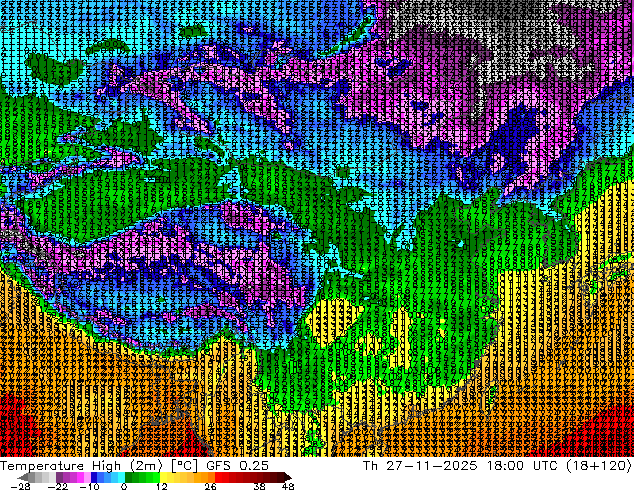Click the bright red legend swatch right of 26
Image resolution: width=634 pixels, height=490 pixels.
pos(218,477)
